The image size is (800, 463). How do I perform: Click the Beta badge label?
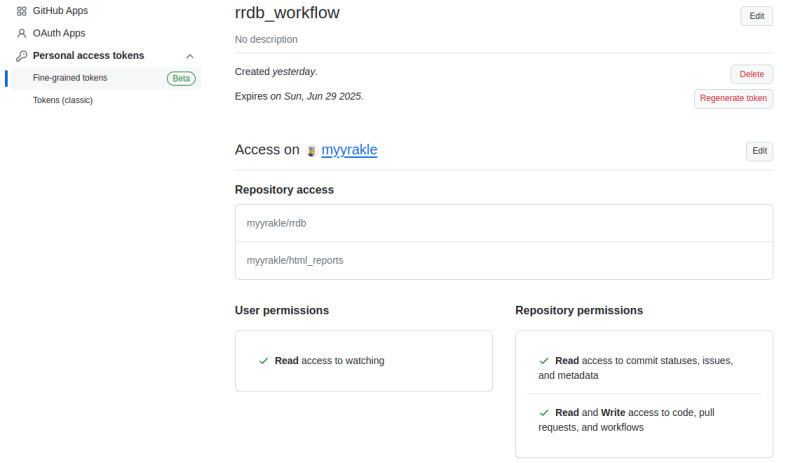coord(181,78)
